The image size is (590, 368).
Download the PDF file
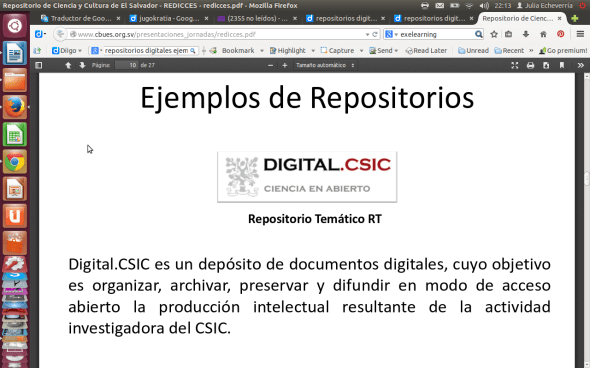(546, 65)
